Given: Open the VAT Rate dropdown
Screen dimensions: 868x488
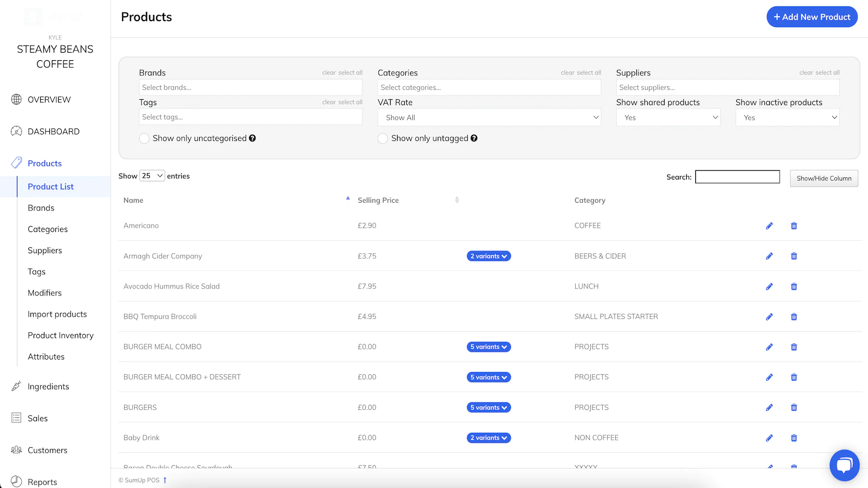Looking at the screenshot, I should (x=489, y=118).
